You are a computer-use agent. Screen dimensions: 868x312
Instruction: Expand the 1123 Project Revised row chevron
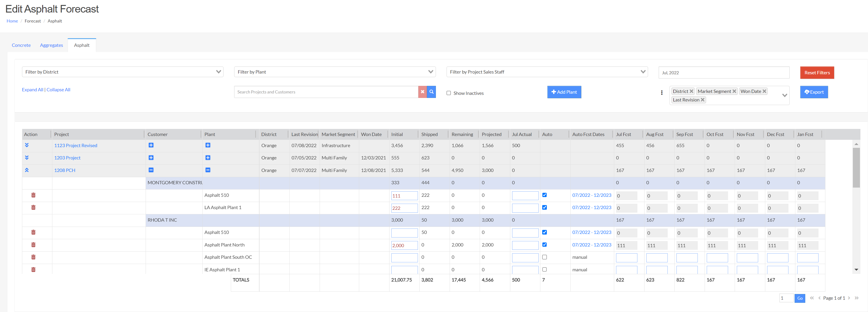pyautogui.click(x=27, y=145)
